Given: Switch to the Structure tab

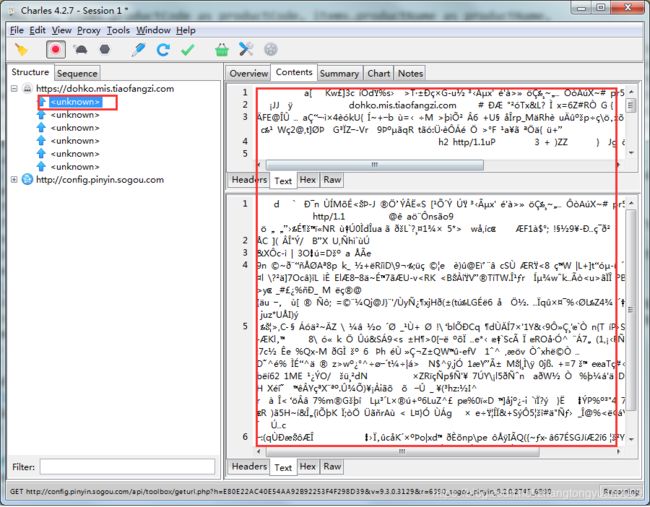Looking at the screenshot, I should tap(30, 72).
